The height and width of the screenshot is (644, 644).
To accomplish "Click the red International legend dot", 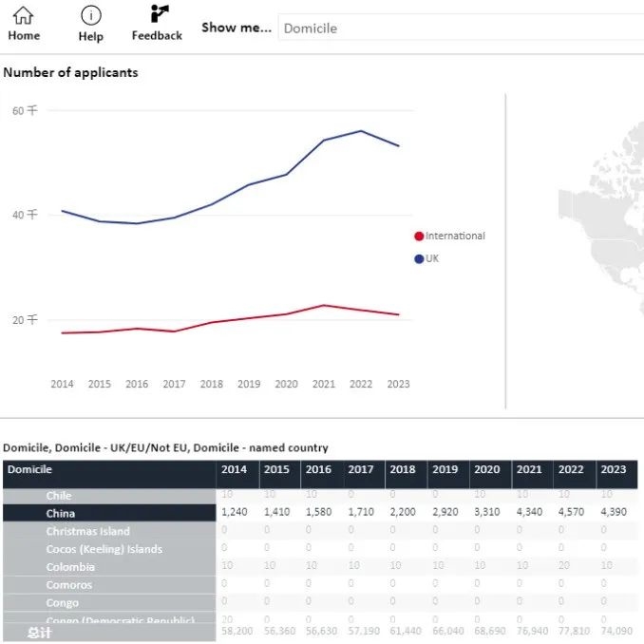I will 419,237.
